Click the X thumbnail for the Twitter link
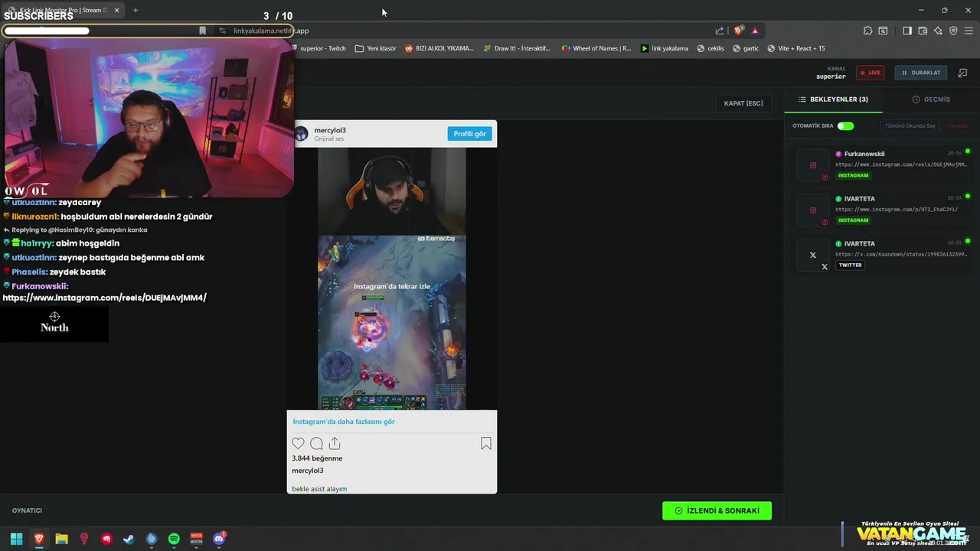Viewport: 980px width, 551px height. tap(813, 255)
